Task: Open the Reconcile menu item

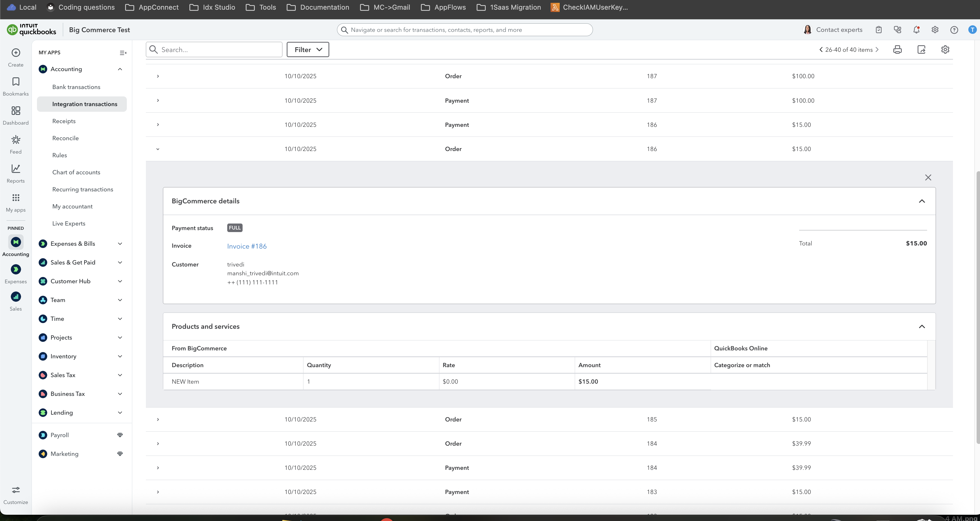Action: [x=65, y=138]
